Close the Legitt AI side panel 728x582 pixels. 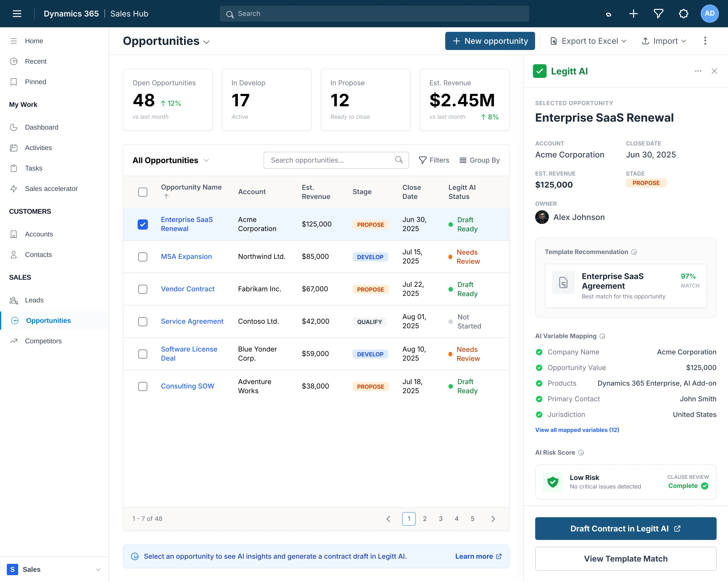click(x=714, y=71)
